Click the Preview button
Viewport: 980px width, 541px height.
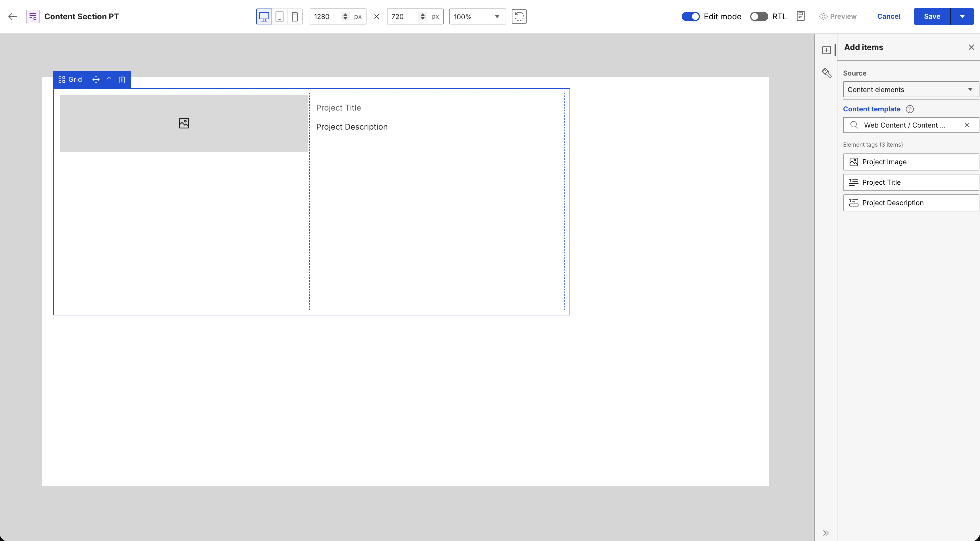(x=838, y=16)
